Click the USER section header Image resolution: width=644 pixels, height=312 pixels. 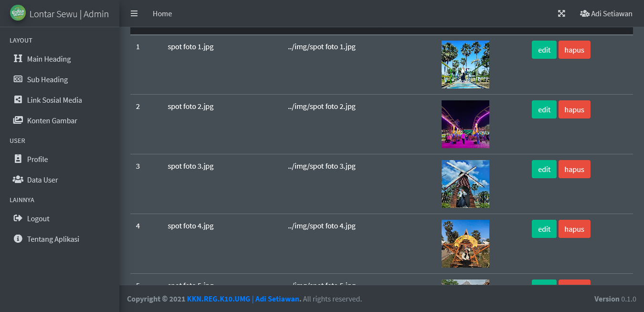[x=18, y=141]
